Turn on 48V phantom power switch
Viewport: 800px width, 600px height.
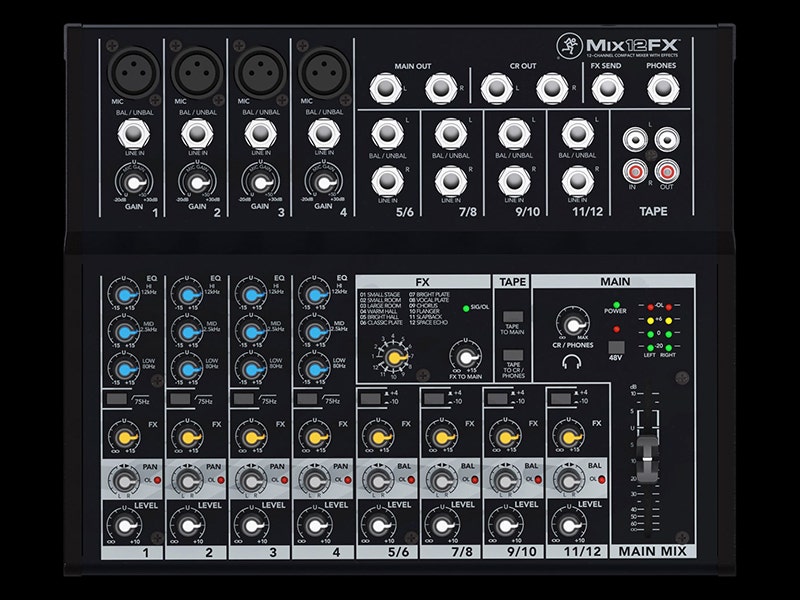point(616,347)
